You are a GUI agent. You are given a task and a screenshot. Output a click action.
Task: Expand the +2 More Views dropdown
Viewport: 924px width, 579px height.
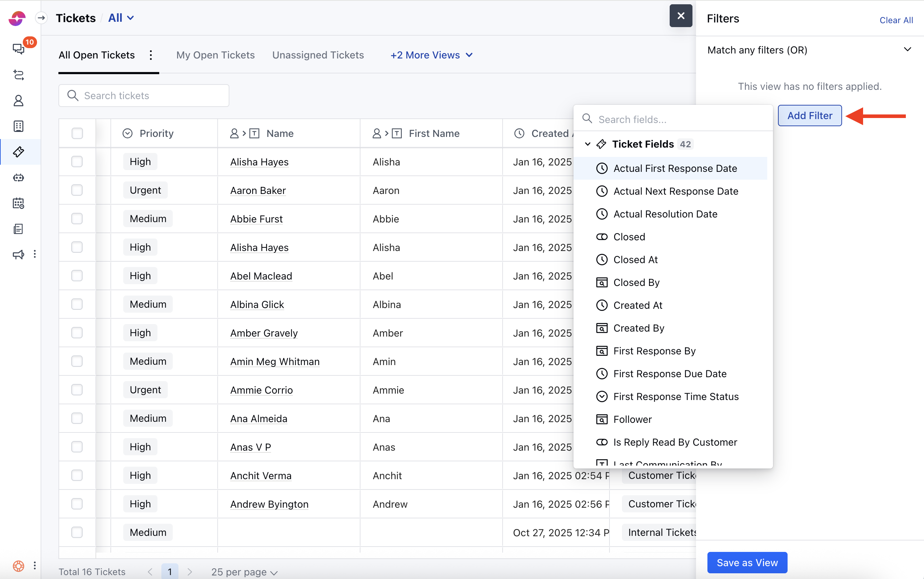[431, 55]
